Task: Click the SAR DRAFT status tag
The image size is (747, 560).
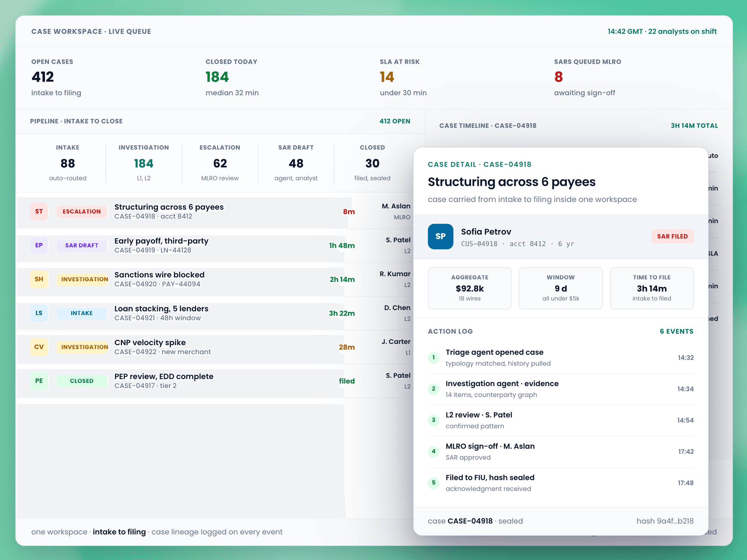Action: [x=82, y=245]
